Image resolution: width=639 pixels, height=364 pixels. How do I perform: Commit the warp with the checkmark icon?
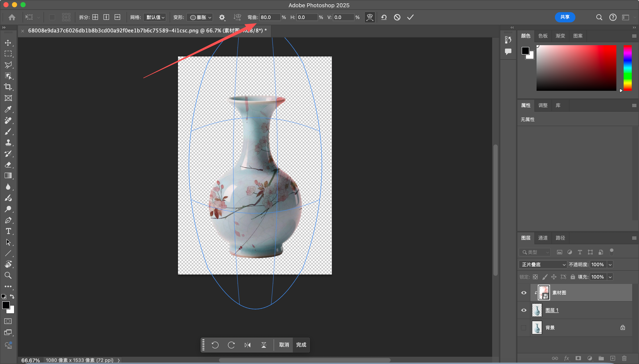tap(410, 17)
